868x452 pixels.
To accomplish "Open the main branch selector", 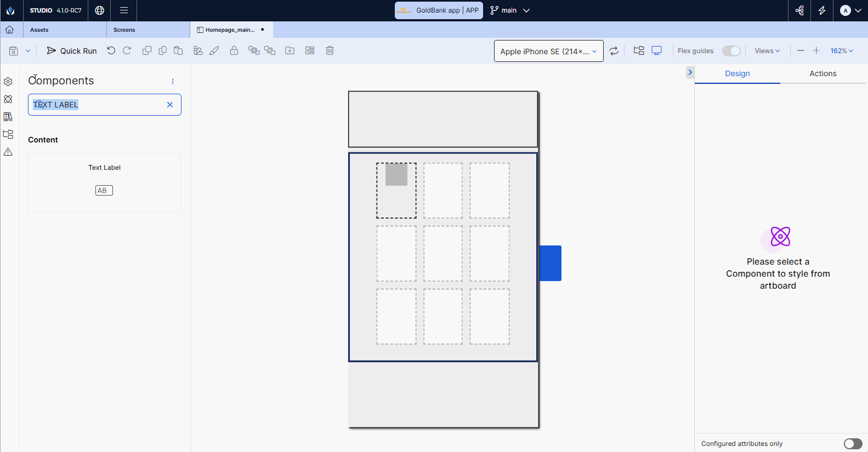I will pos(510,10).
